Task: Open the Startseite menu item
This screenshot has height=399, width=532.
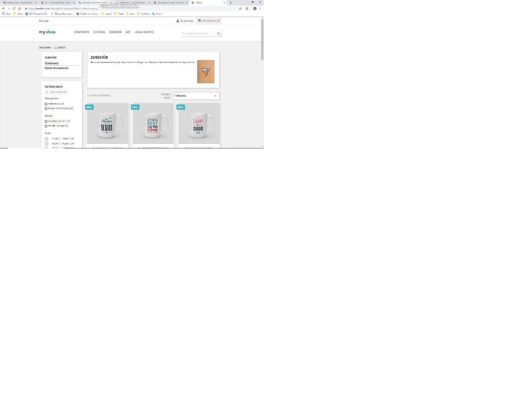Action: pyautogui.click(x=82, y=32)
